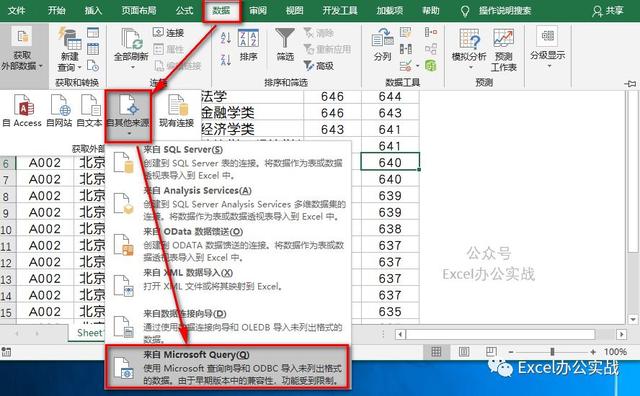Select the Page Break Preview icon
Image resolution: width=640 pixels, height=396 pixels.
(x=491, y=352)
